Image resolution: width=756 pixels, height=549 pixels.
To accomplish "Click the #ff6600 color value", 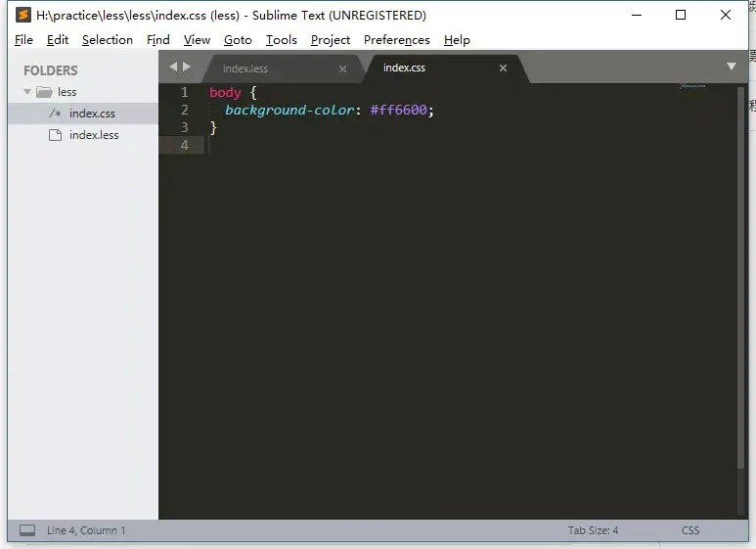I will tap(398, 110).
